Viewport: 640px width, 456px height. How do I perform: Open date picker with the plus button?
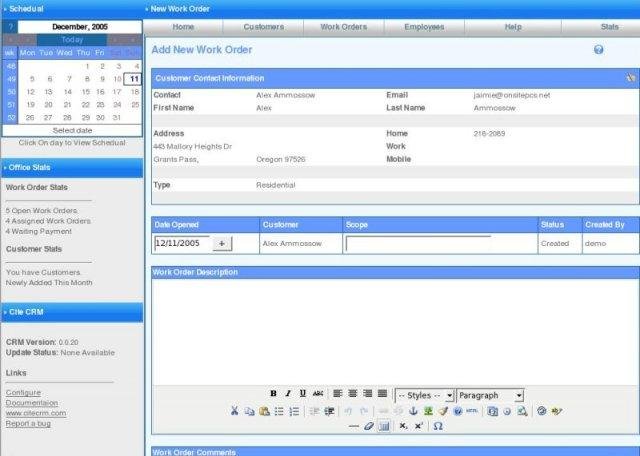[x=221, y=243]
